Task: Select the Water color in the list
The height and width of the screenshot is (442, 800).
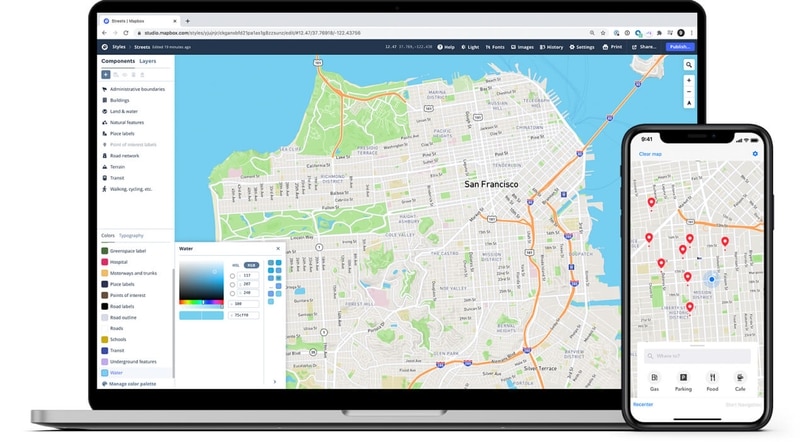Action: (x=136, y=373)
